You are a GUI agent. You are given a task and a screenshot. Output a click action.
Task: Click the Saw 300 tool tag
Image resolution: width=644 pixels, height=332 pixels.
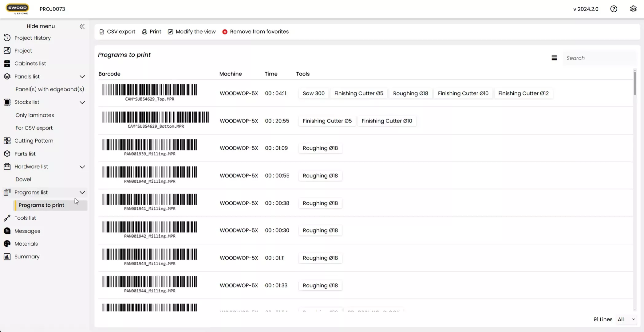pos(314,93)
